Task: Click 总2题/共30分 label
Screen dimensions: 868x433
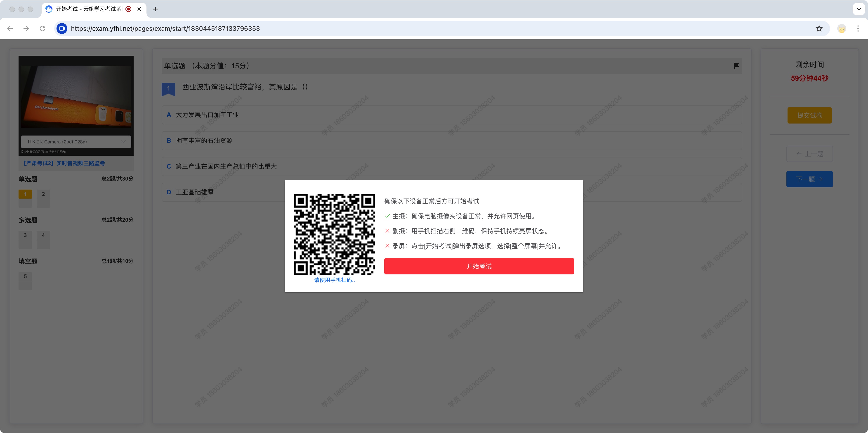Action: coord(117,179)
